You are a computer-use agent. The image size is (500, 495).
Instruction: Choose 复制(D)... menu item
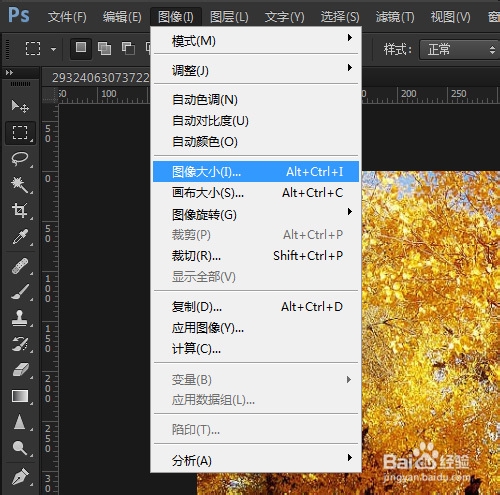point(256,307)
